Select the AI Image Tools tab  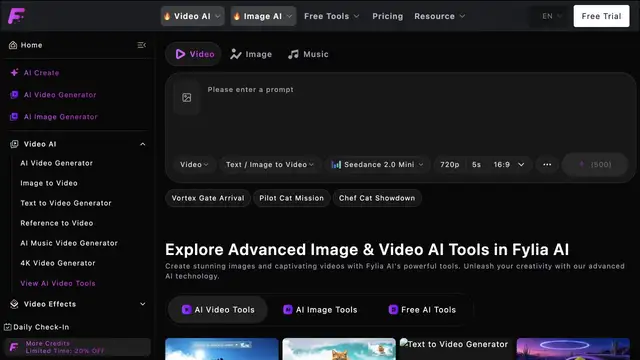320,310
